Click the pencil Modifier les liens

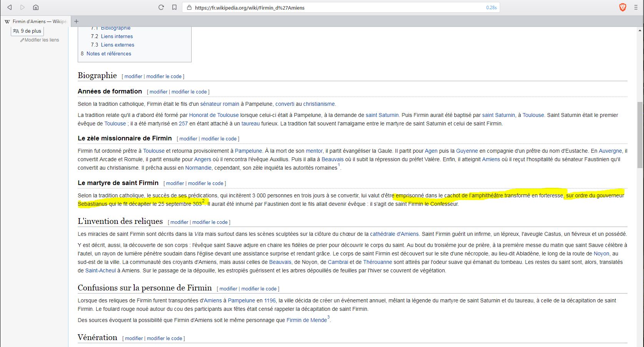point(40,40)
